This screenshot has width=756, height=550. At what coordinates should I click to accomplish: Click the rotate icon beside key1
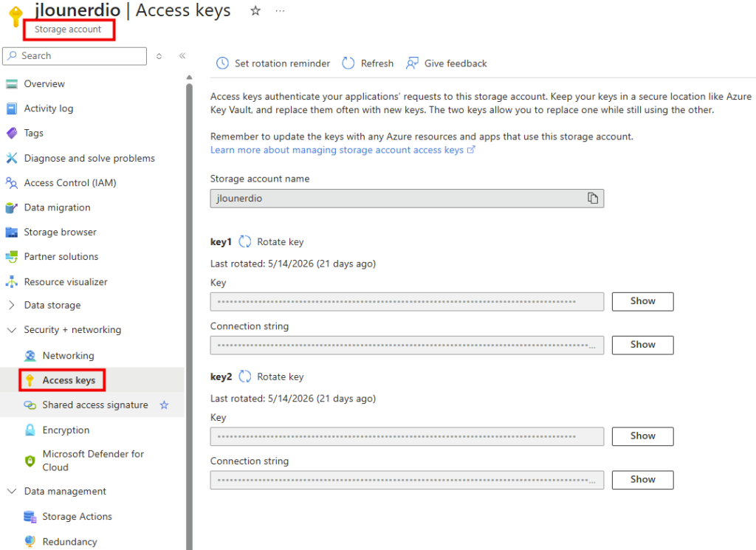pyautogui.click(x=245, y=241)
